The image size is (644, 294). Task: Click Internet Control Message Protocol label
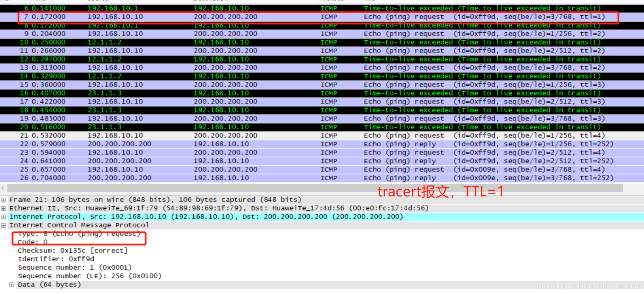(x=79, y=225)
